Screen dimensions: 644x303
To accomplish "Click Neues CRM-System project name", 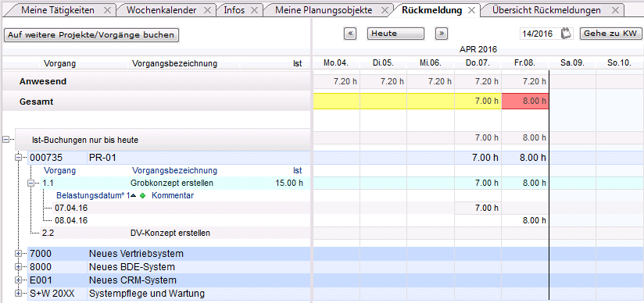I will coord(133,280).
